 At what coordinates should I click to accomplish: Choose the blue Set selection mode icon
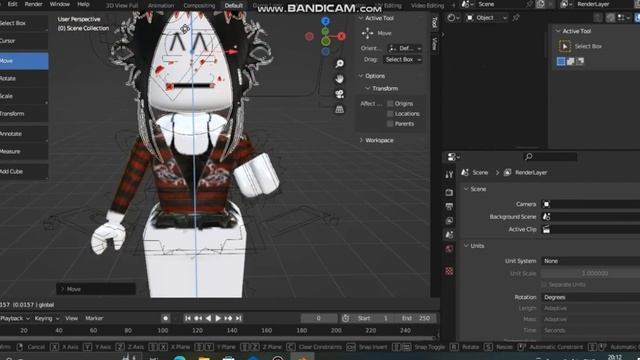tap(561, 61)
